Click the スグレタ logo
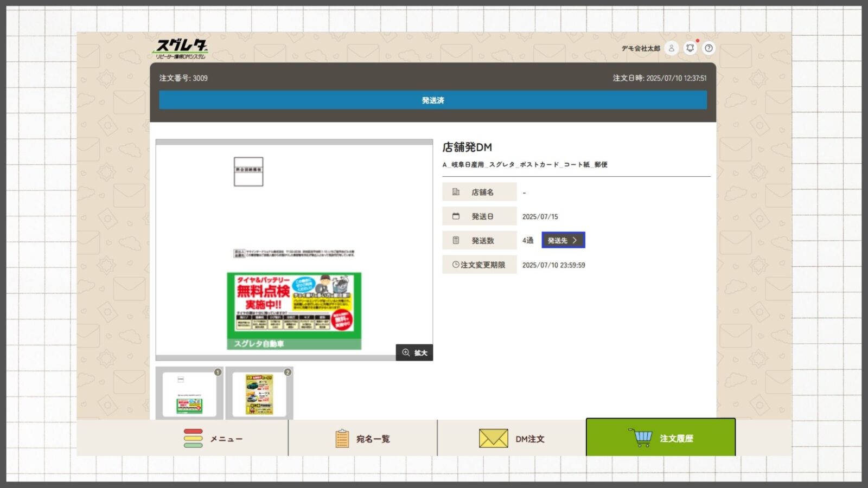868x488 pixels. pyautogui.click(x=181, y=48)
